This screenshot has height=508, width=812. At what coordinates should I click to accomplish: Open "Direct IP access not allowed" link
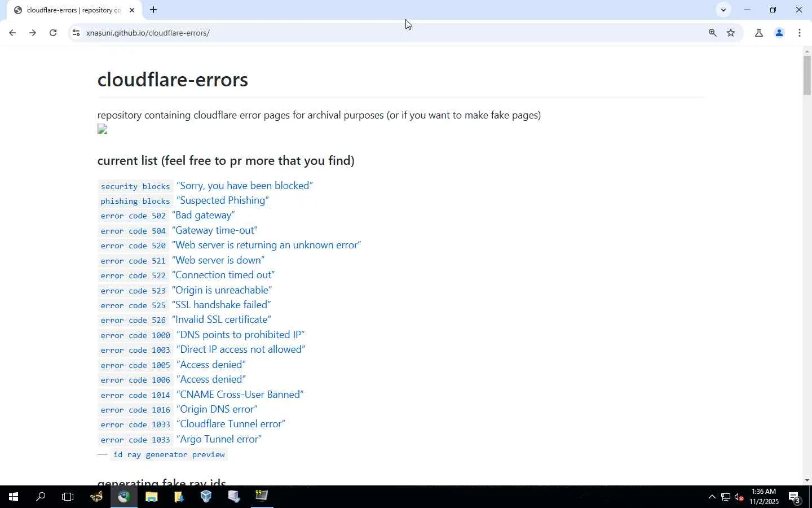tap(241, 349)
